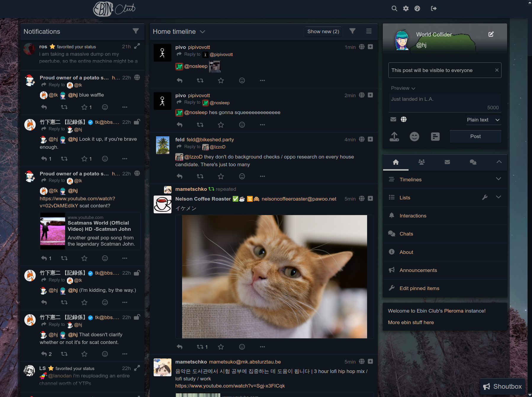Viewport: 532px width, 397px height.
Task: Click Show new (2) button
Action: click(323, 31)
